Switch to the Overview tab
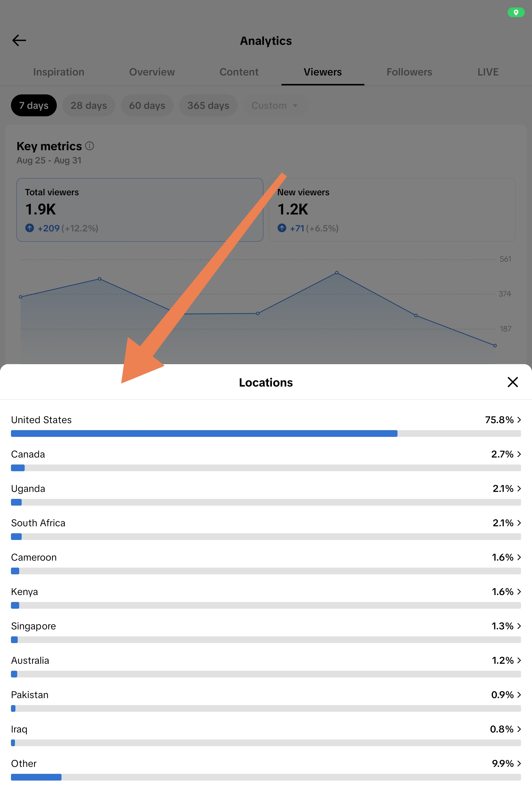This screenshot has height=797, width=532. (152, 72)
